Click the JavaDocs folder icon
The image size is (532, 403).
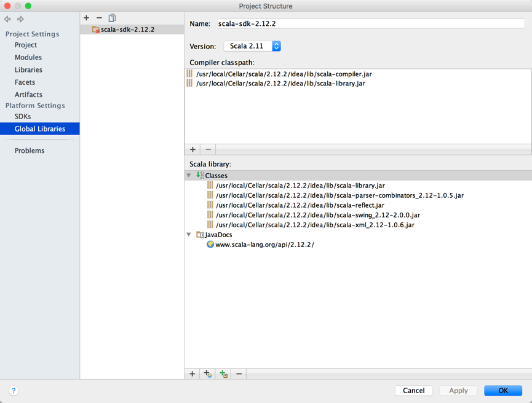(x=200, y=235)
